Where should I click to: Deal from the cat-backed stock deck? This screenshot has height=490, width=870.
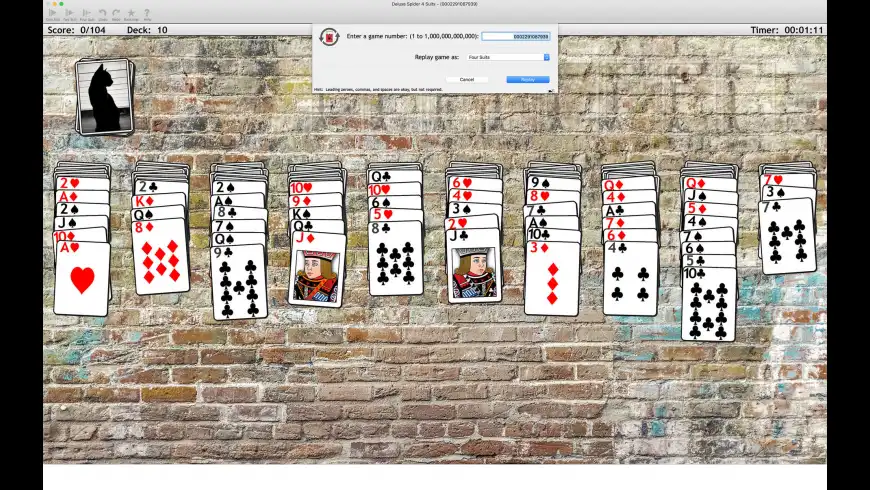105,97
